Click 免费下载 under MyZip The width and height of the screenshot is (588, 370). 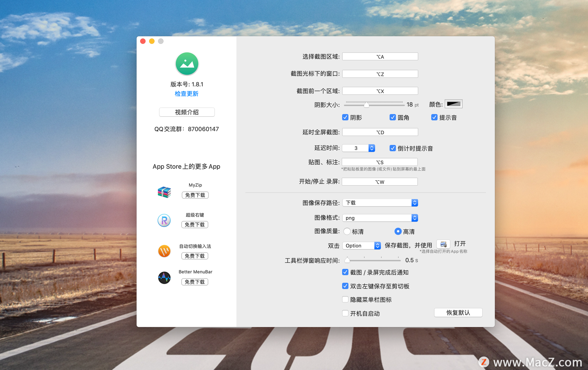(195, 195)
